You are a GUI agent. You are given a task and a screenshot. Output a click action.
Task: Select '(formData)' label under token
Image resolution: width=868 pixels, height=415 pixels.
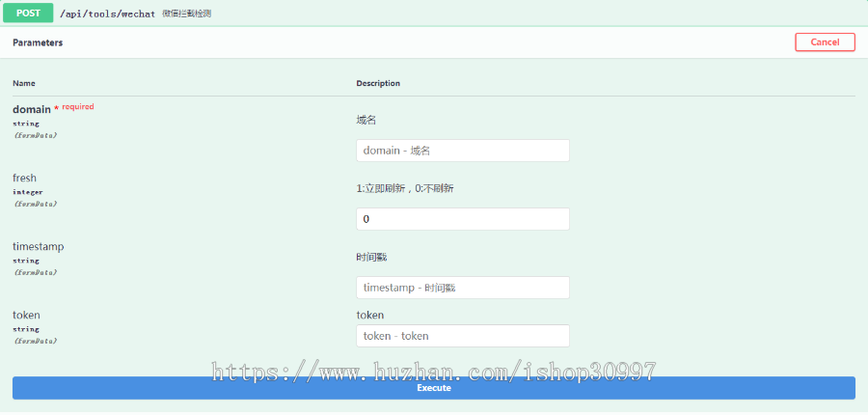click(x=35, y=342)
